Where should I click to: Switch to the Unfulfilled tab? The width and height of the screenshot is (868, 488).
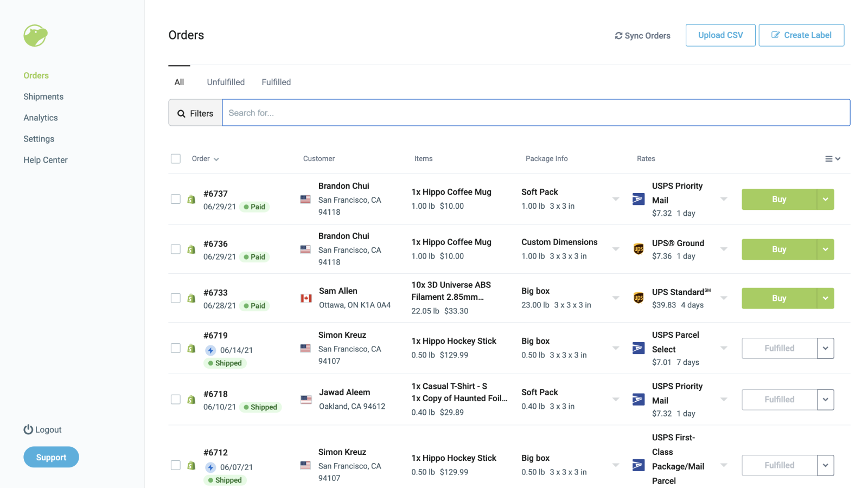(x=226, y=82)
